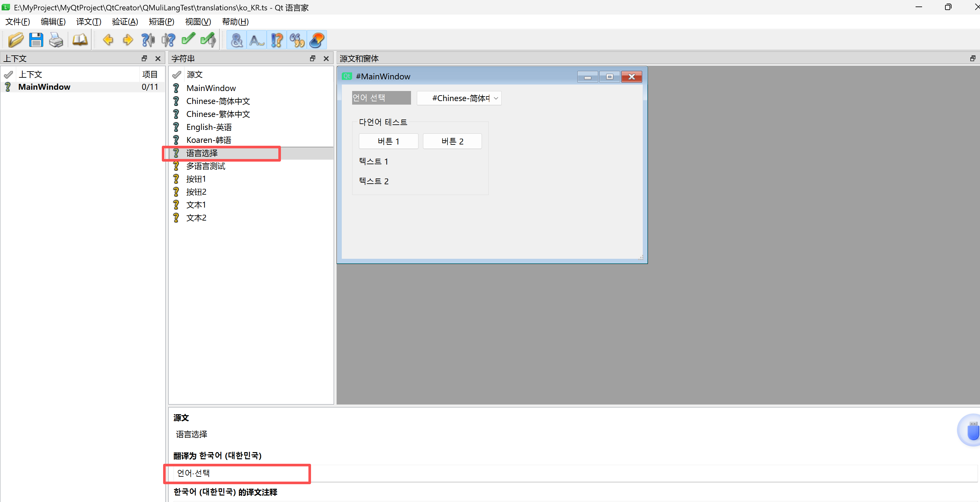Screen dimensions: 980x502
Task: Click the Print icon in the toolbar
Action: (x=56, y=40)
